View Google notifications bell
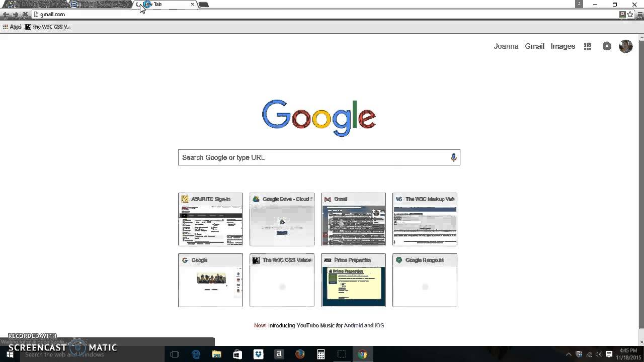The height and width of the screenshot is (362, 644). tap(607, 46)
